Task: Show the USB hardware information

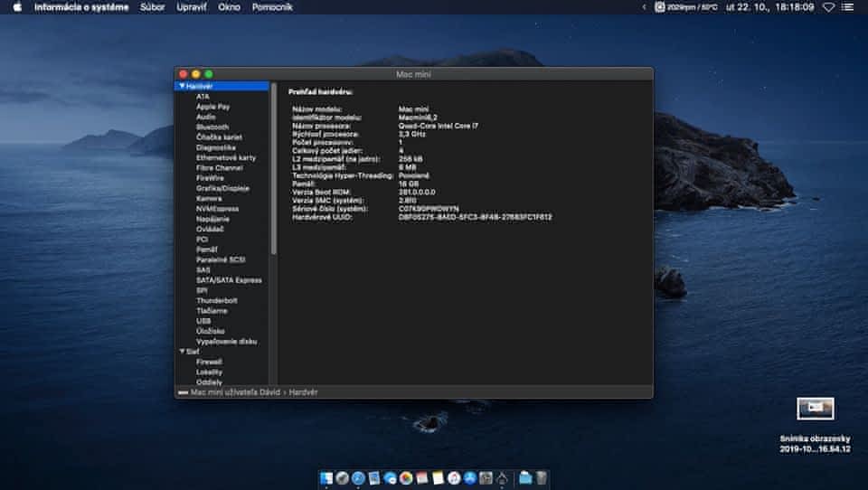Action: tap(203, 320)
